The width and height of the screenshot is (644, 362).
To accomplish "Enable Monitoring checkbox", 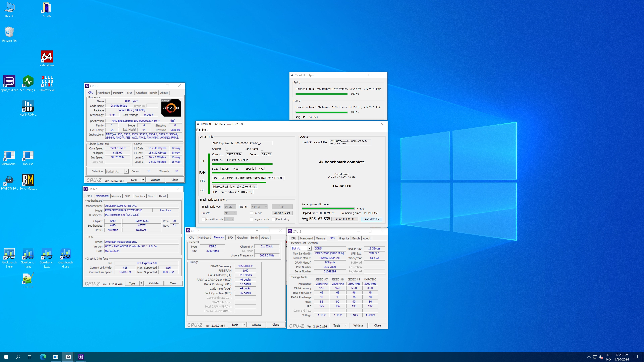I will point(274,219).
